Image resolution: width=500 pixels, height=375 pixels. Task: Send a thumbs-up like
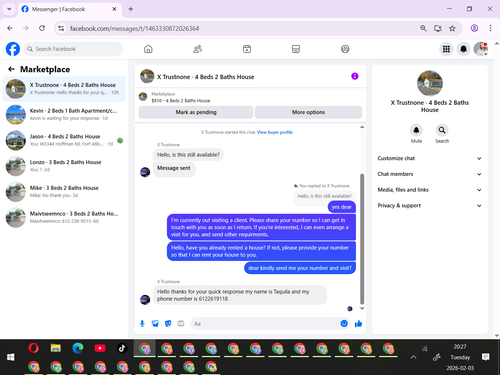pyautogui.click(x=358, y=323)
